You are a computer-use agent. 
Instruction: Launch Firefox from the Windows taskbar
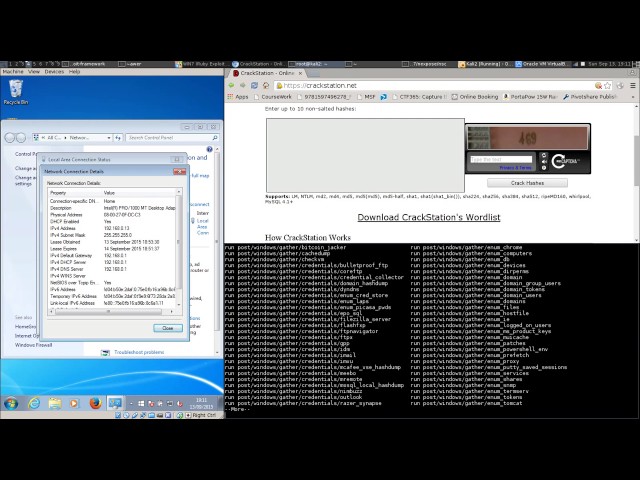pyautogui.click(x=95, y=403)
